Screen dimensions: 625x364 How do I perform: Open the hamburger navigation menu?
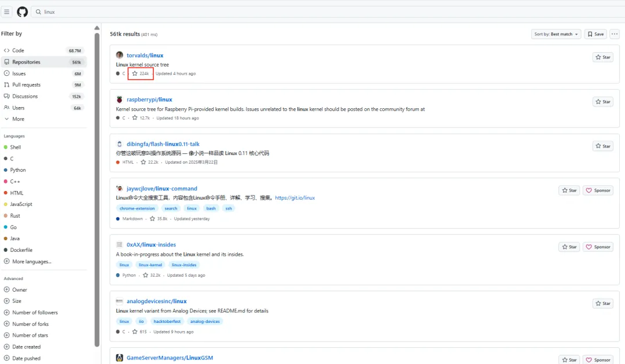pos(7,12)
